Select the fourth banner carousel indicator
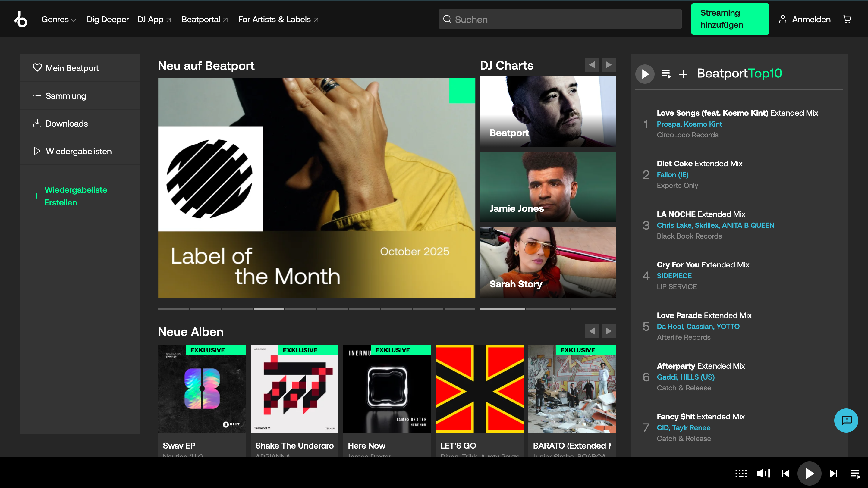 pyautogui.click(x=269, y=308)
